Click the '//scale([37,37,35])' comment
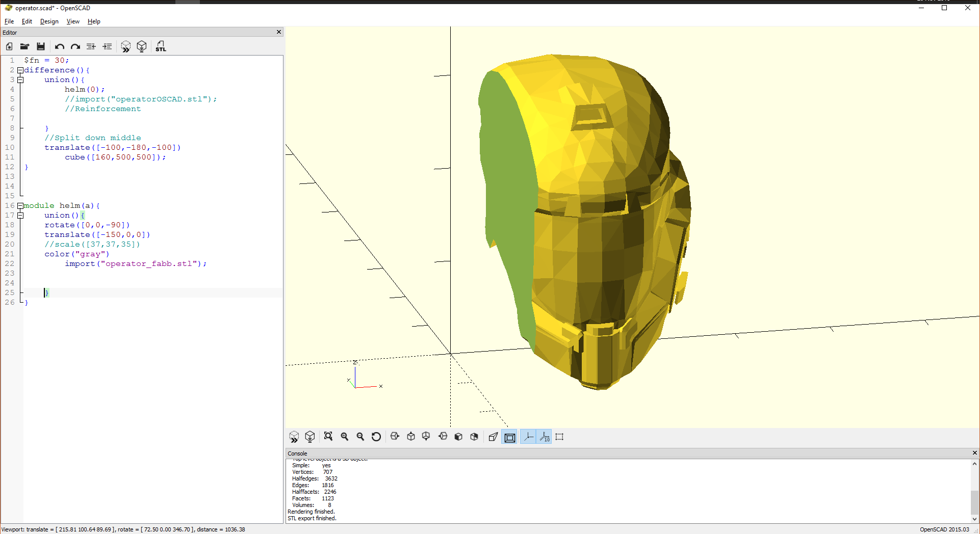 (x=92, y=244)
